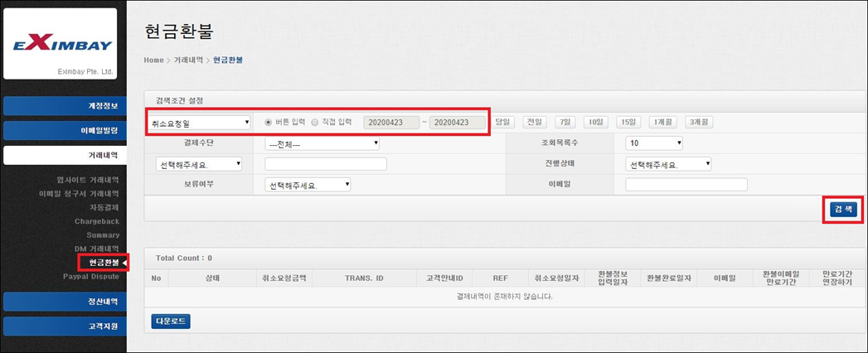Click the 만료기간 연장하기 column header
Screen dimensions: 868x353
pyautogui.click(x=837, y=278)
